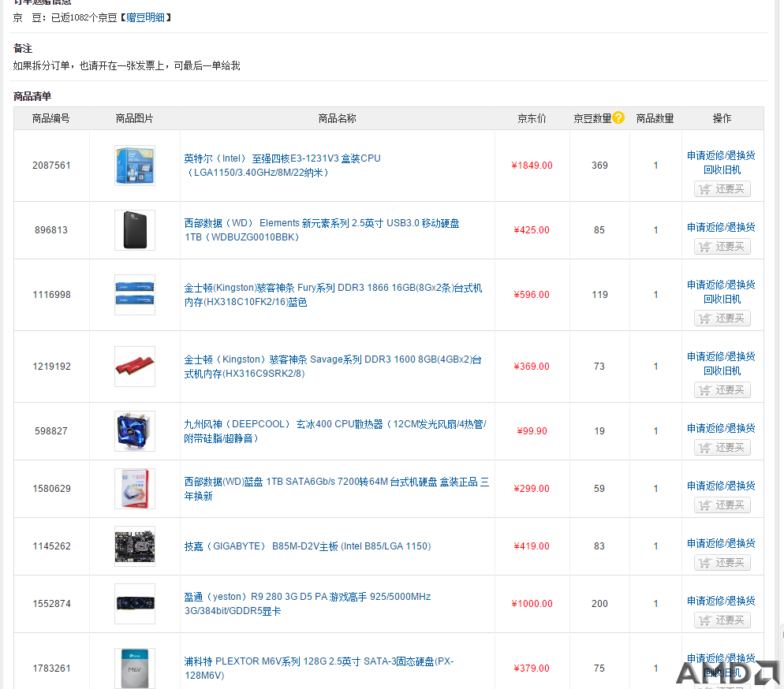Click price ¥1000.00 for yeston card
The height and width of the screenshot is (689, 784).
[x=532, y=604]
